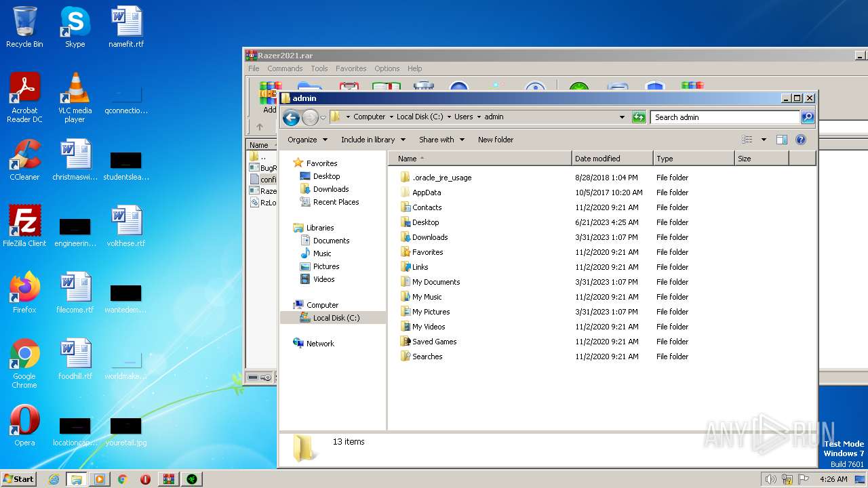Open the Share with dropdown

(x=441, y=140)
